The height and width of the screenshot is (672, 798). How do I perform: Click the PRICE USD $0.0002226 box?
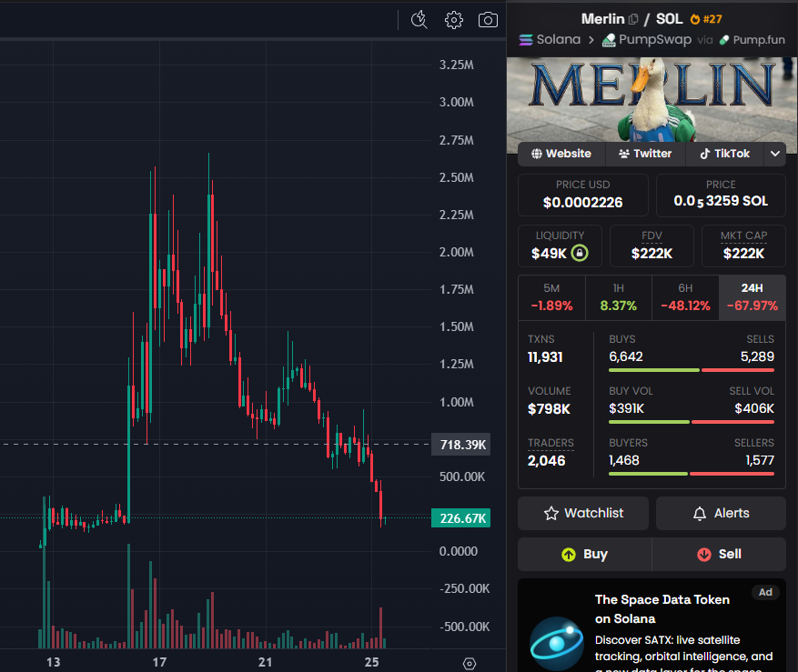click(582, 195)
